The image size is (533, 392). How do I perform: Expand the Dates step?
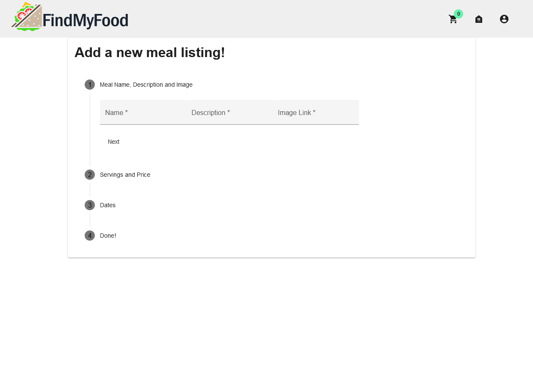108,205
